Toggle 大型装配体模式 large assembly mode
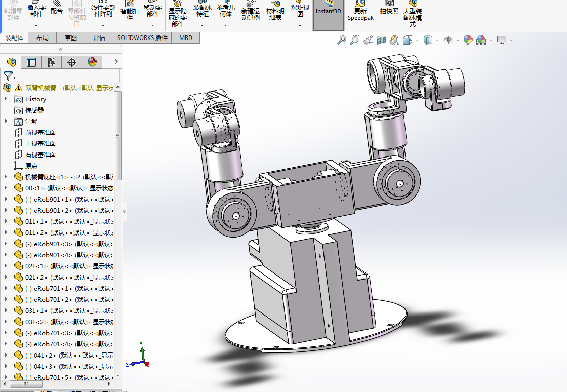567x392 pixels. (413, 14)
